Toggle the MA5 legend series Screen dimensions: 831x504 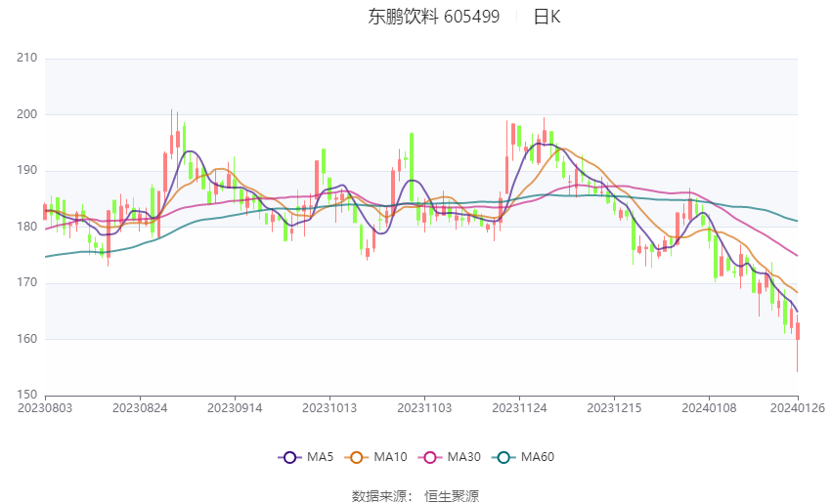306,457
